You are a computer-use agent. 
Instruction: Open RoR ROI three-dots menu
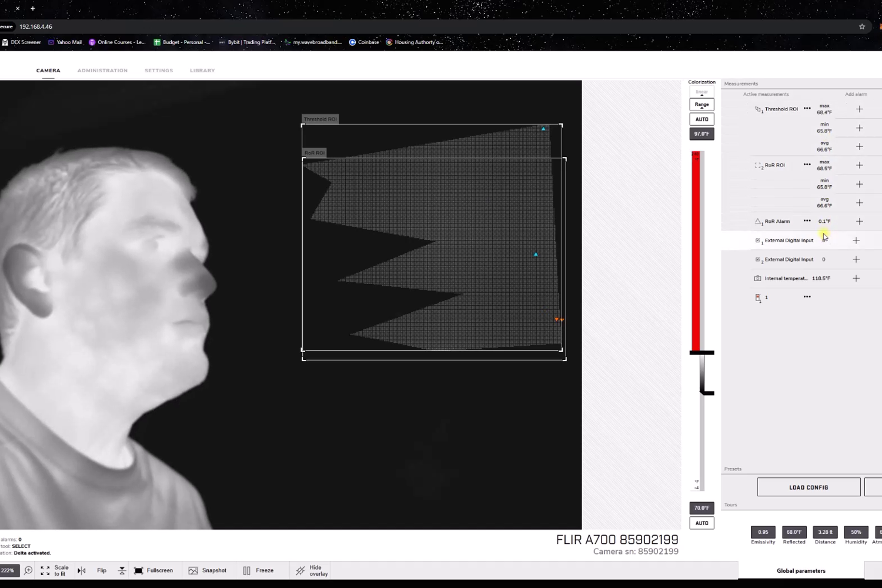coord(807,165)
